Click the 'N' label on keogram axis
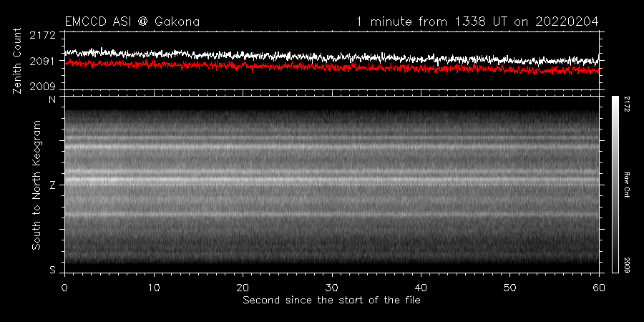644x322 pixels. (52, 100)
